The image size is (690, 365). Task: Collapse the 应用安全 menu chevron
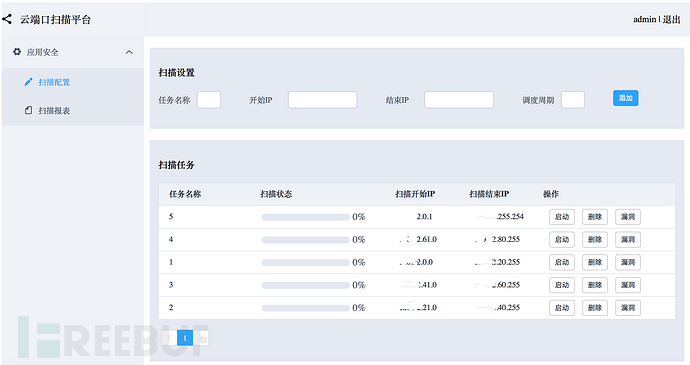click(129, 52)
